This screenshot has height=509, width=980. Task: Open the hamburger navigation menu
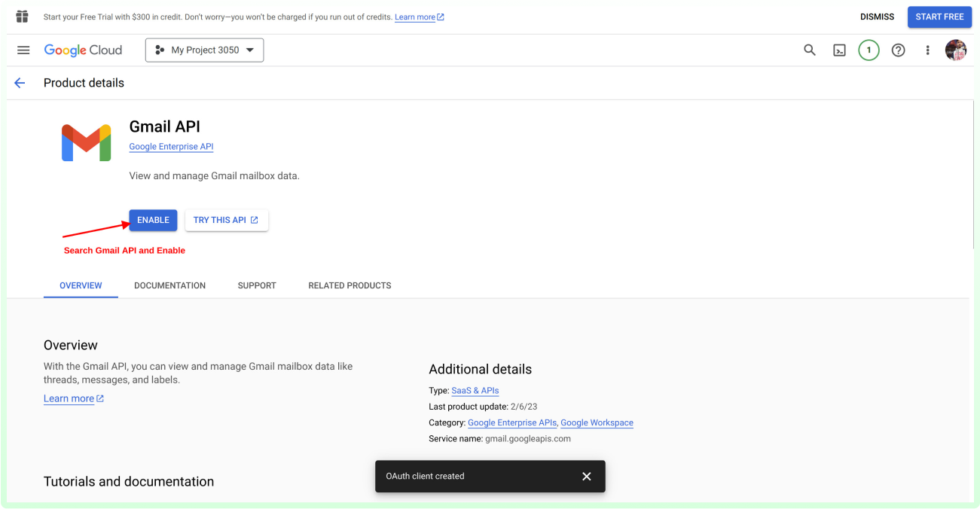coord(23,50)
